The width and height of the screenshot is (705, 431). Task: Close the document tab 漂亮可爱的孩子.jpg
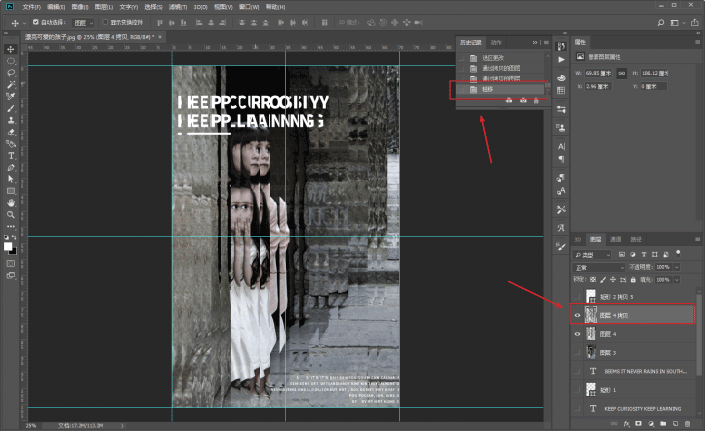(160, 36)
